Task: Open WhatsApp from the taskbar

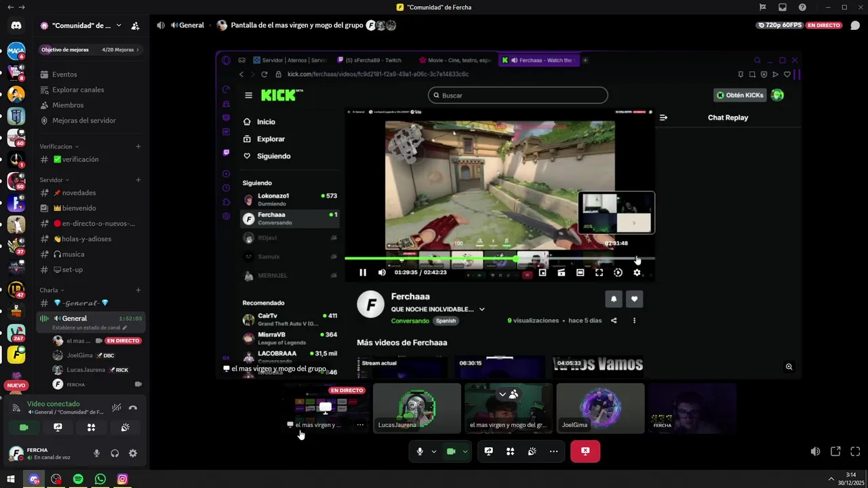Action: pos(100,479)
